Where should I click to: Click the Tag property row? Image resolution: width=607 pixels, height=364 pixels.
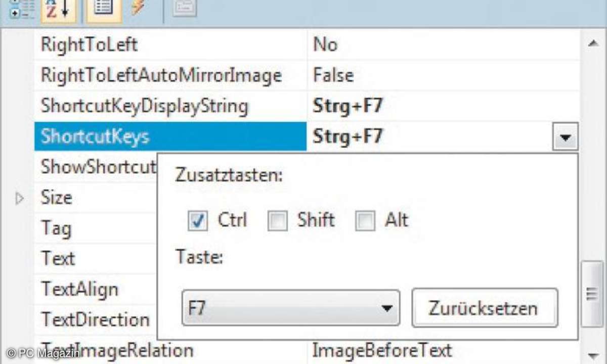(x=96, y=229)
